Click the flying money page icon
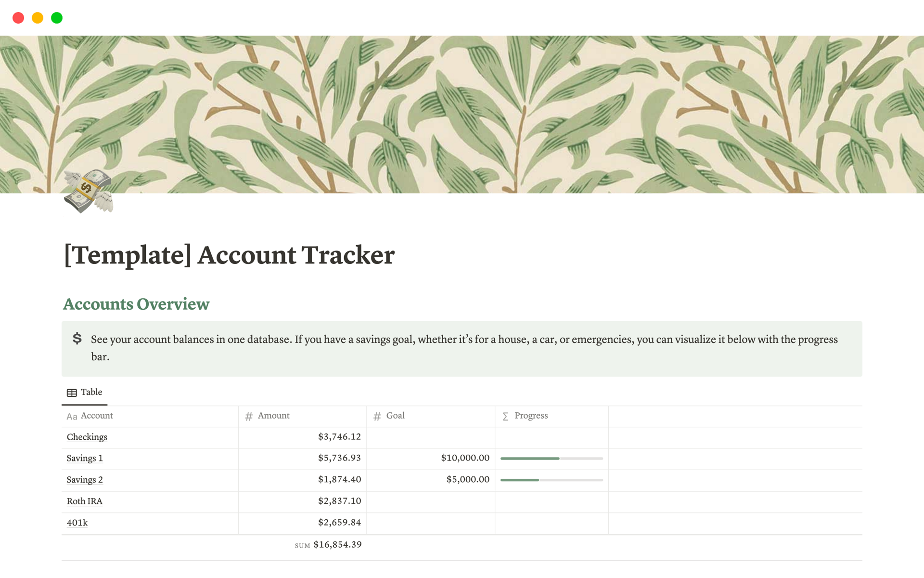This screenshot has width=924, height=578. 89,191
